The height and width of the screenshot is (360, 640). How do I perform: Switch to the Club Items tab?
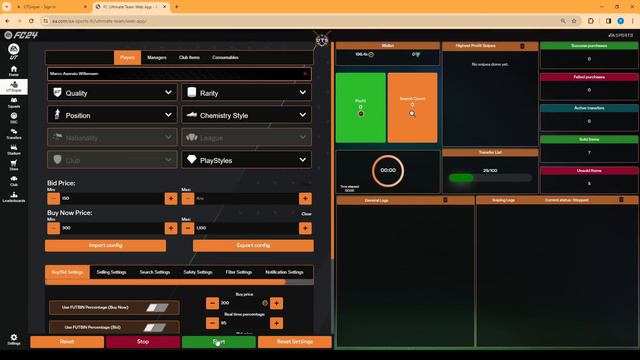[189, 58]
